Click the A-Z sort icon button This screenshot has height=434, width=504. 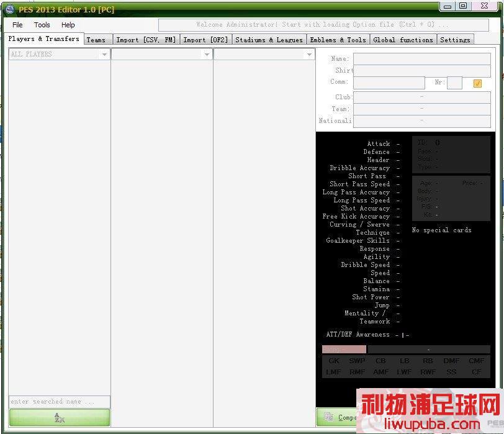[60, 418]
